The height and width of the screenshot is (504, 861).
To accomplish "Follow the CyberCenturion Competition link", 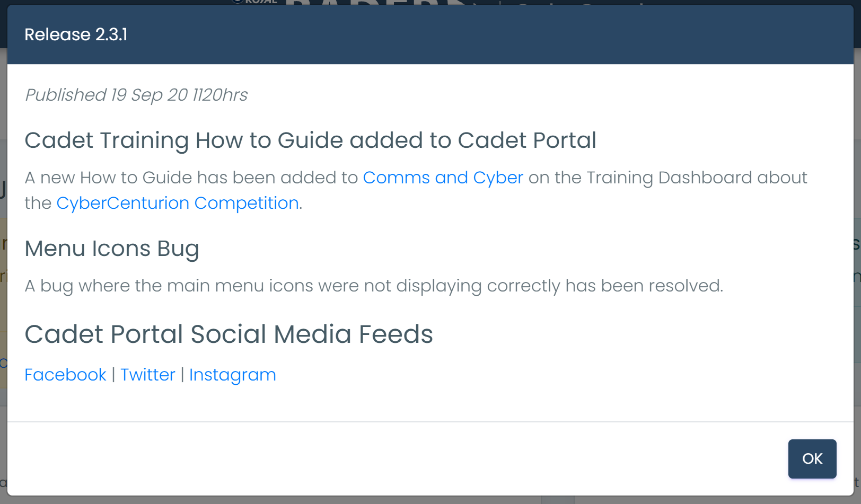I will tap(178, 203).
